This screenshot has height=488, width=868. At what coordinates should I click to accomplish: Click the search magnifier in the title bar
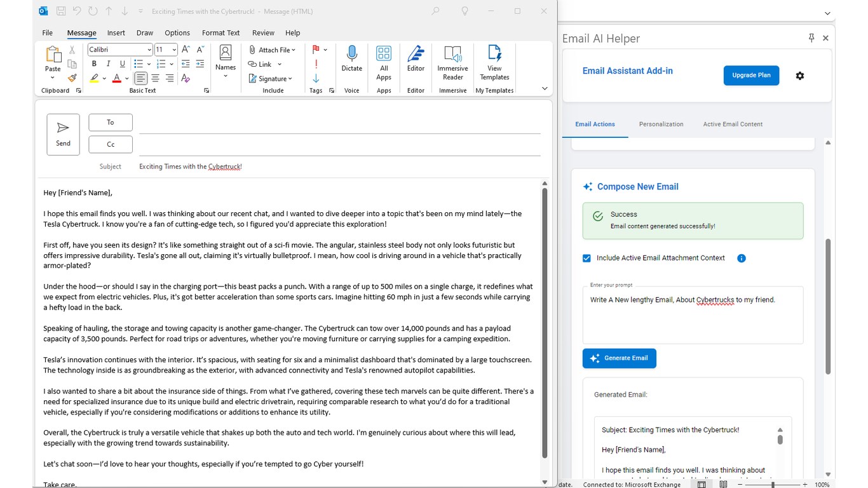point(435,11)
